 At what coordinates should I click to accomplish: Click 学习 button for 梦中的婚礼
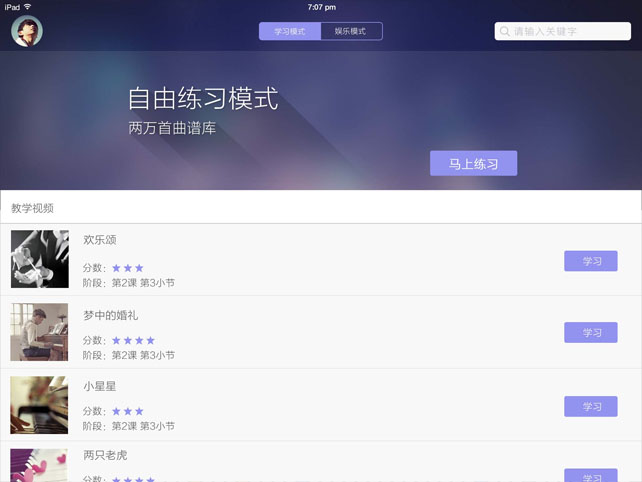591,332
